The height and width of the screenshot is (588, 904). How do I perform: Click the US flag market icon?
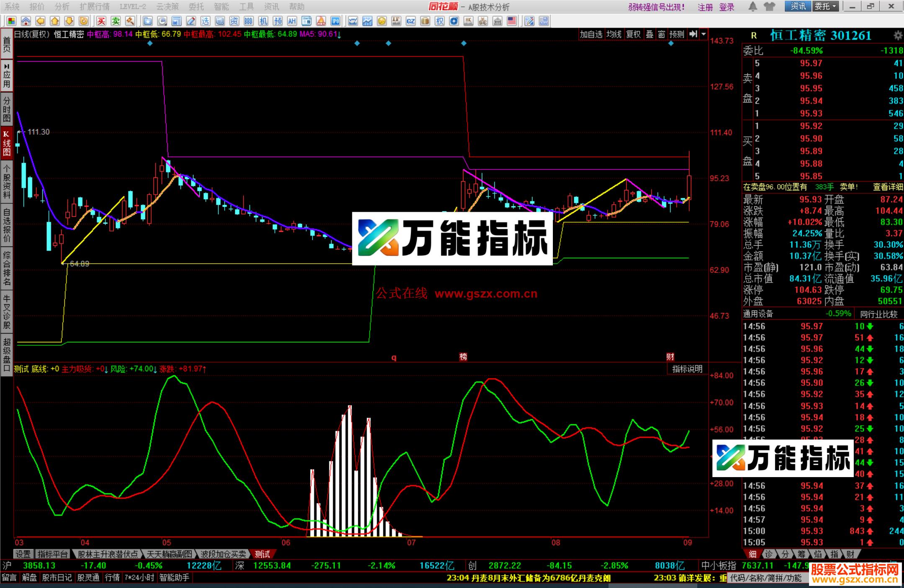pyautogui.click(x=511, y=21)
